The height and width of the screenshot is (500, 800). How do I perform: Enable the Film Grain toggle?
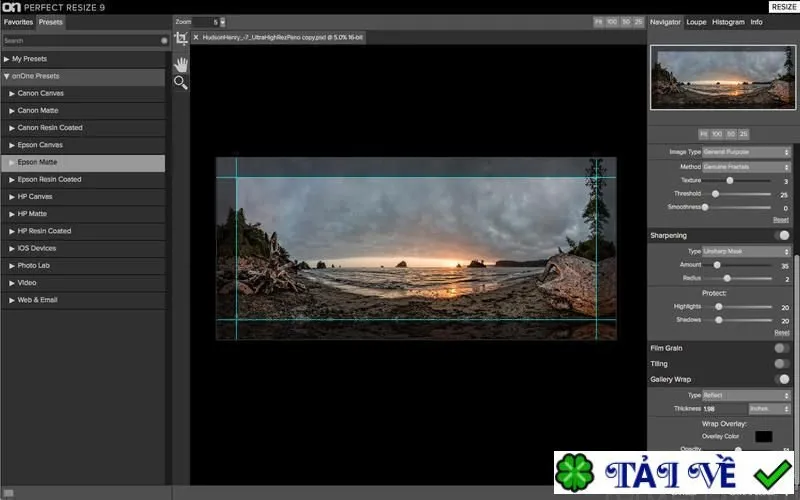tap(782, 348)
